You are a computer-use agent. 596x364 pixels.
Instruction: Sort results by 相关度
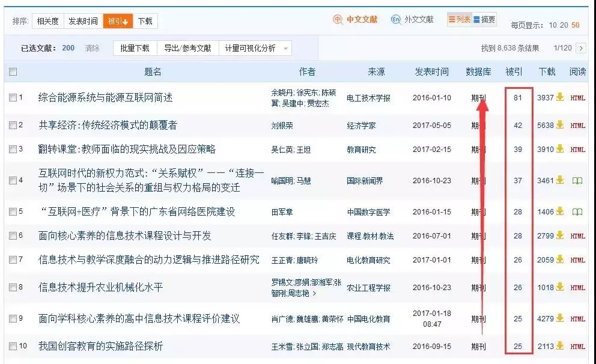tap(48, 21)
